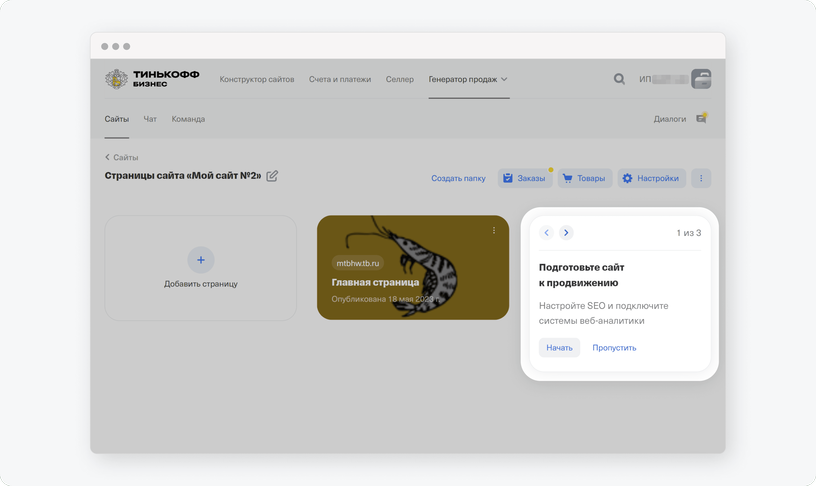Click the Начать button
Screen dimensions: 816x486
[x=559, y=348]
